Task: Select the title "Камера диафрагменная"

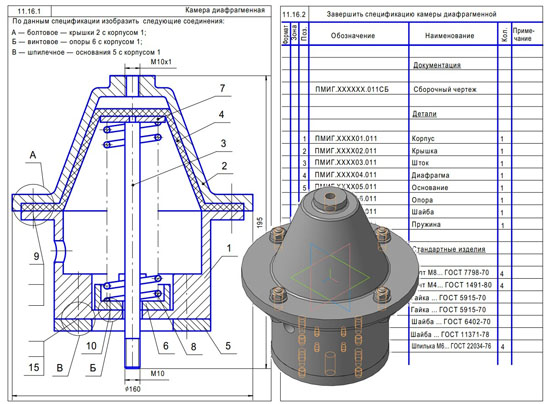Action: 225,10
